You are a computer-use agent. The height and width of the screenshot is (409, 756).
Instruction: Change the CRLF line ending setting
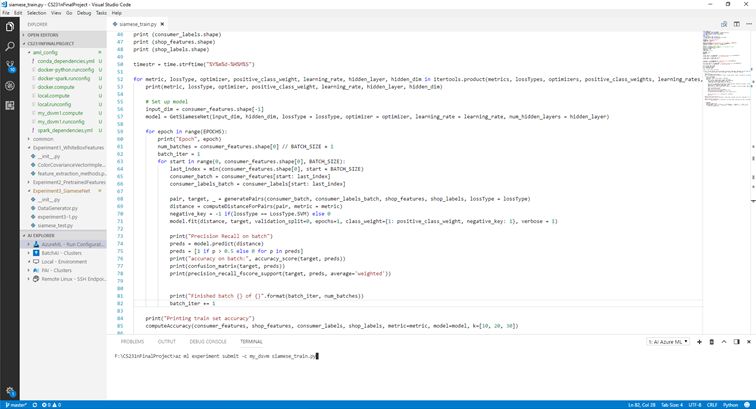pos(712,405)
